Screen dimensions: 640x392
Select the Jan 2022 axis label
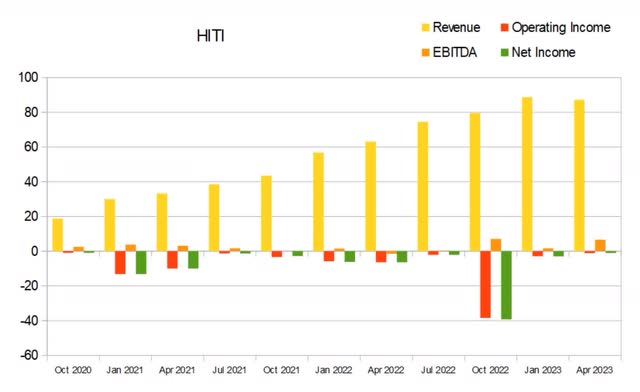333,370
